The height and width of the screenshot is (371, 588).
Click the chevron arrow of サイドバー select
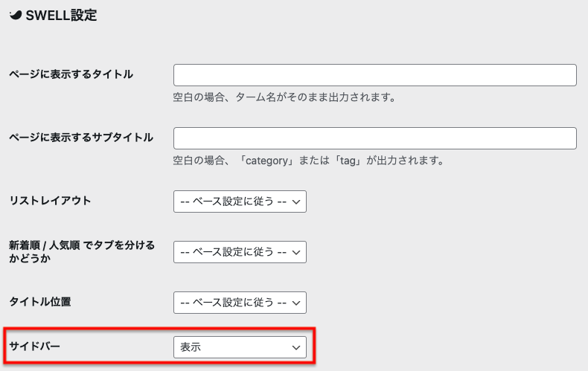coord(296,346)
